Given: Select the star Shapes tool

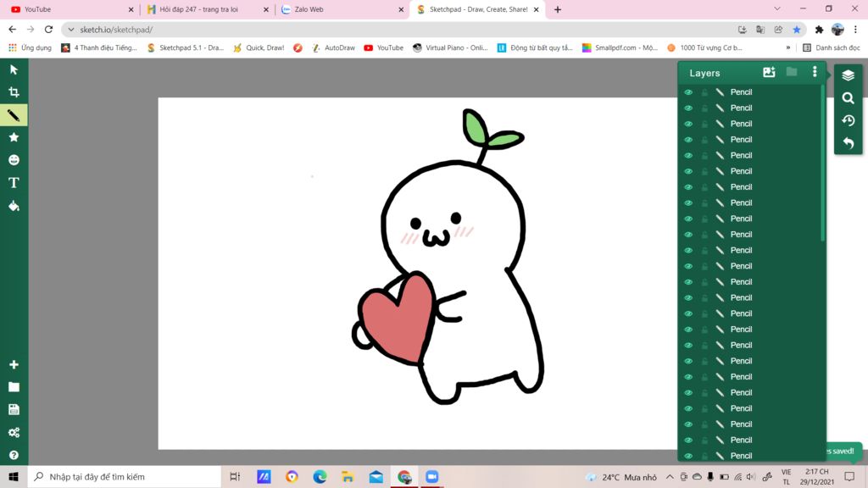Looking at the screenshot, I should click(x=14, y=137).
